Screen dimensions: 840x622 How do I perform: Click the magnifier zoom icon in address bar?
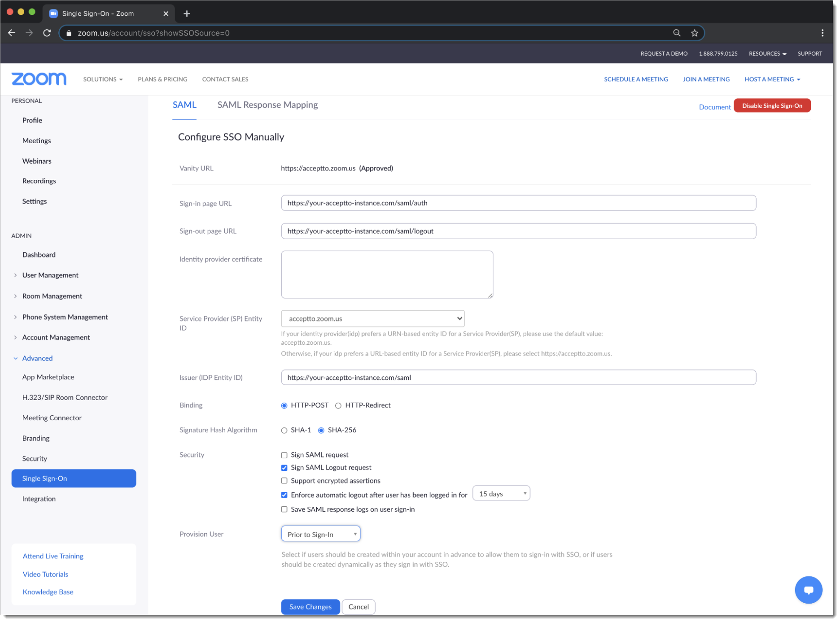coord(677,33)
